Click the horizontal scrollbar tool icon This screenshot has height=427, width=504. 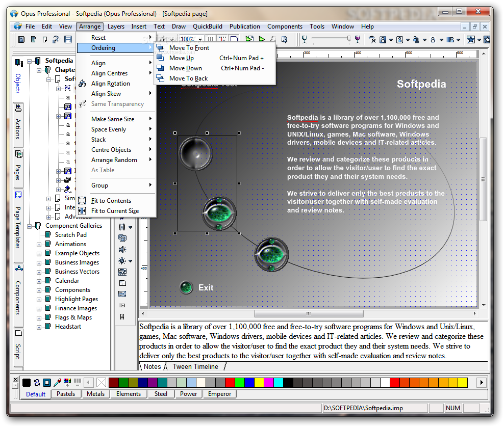[122, 305]
